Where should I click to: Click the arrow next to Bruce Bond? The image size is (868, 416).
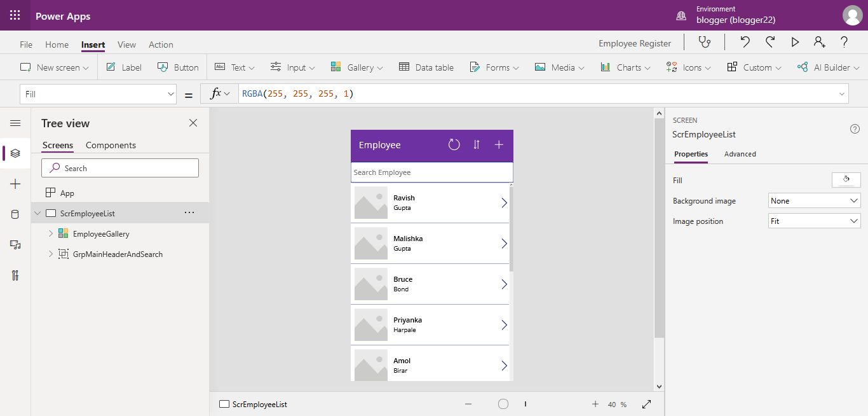click(505, 284)
